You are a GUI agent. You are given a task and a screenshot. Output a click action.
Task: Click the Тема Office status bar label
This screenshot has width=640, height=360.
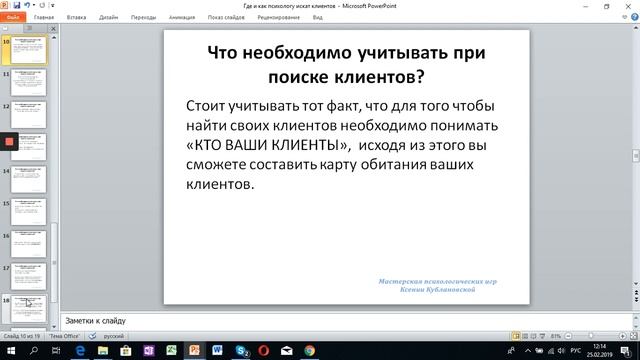tap(64, 336)
